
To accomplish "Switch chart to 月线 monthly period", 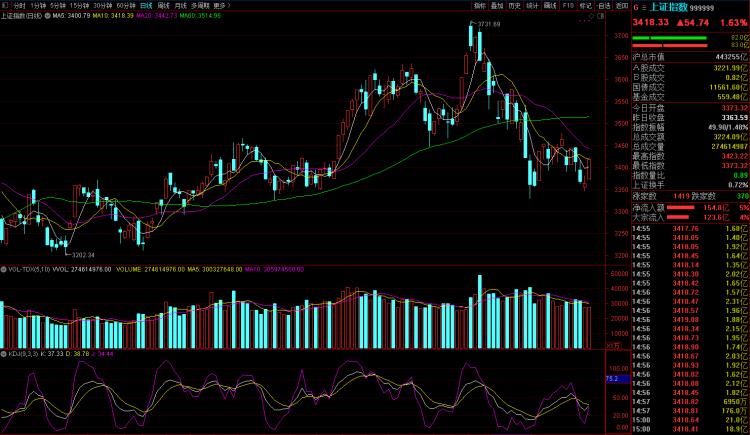I will point(180,5).
